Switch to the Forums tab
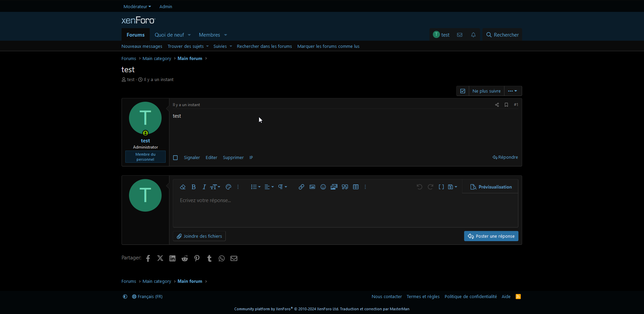Image resolution: width=644 pixels, height=314 pixels. point(135,35)
